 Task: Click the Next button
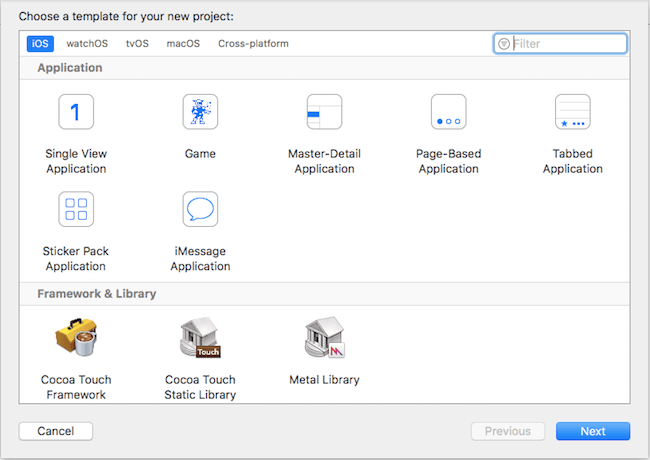tap(593, 431)
